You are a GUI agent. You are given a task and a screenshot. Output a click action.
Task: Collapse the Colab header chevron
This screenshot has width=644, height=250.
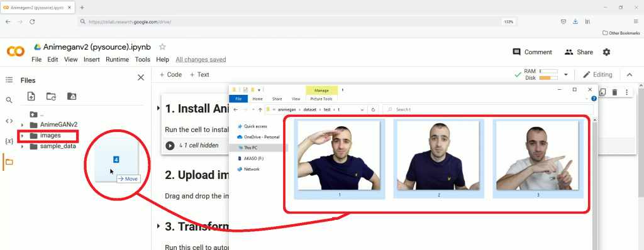click(x=629, y=75)
